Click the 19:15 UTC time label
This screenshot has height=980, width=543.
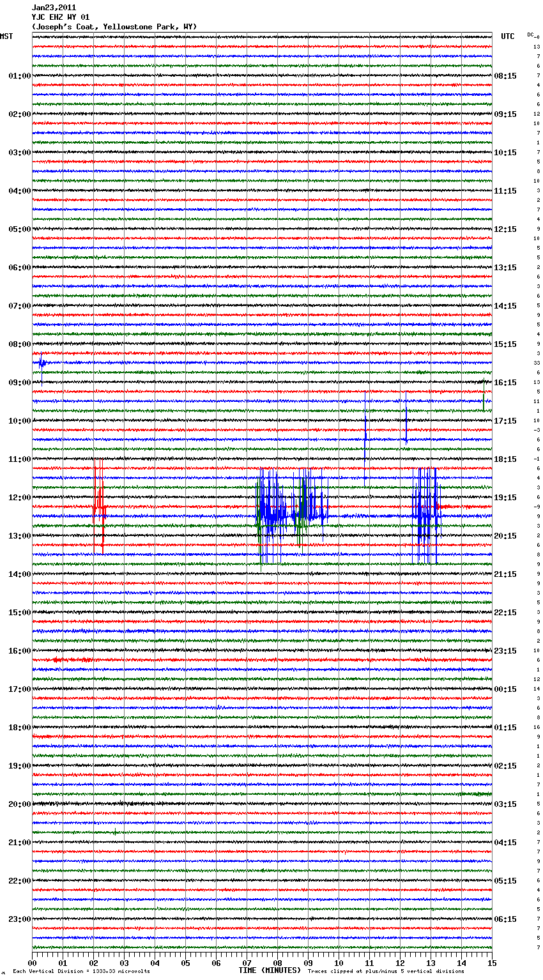[x=505, y=498]
